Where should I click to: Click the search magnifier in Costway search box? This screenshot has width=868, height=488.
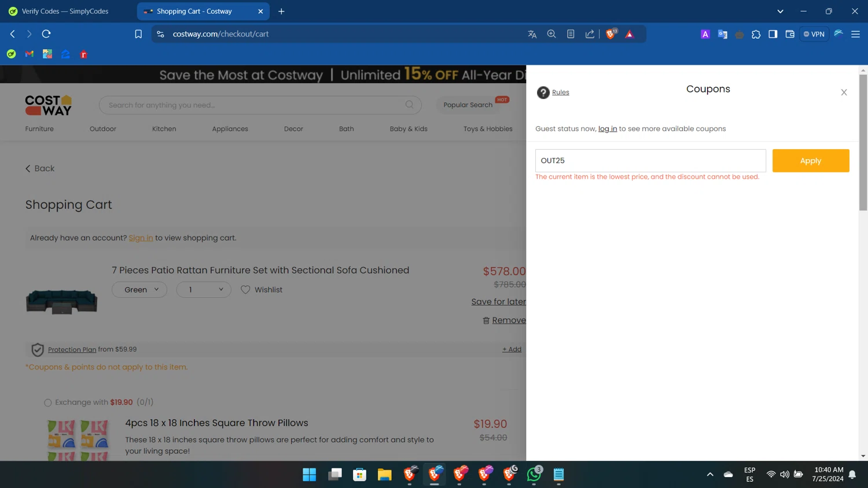click(409, 105)
